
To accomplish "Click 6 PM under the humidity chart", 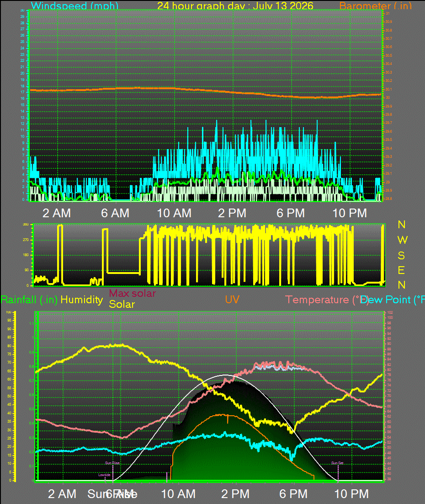I will [293, 494].
